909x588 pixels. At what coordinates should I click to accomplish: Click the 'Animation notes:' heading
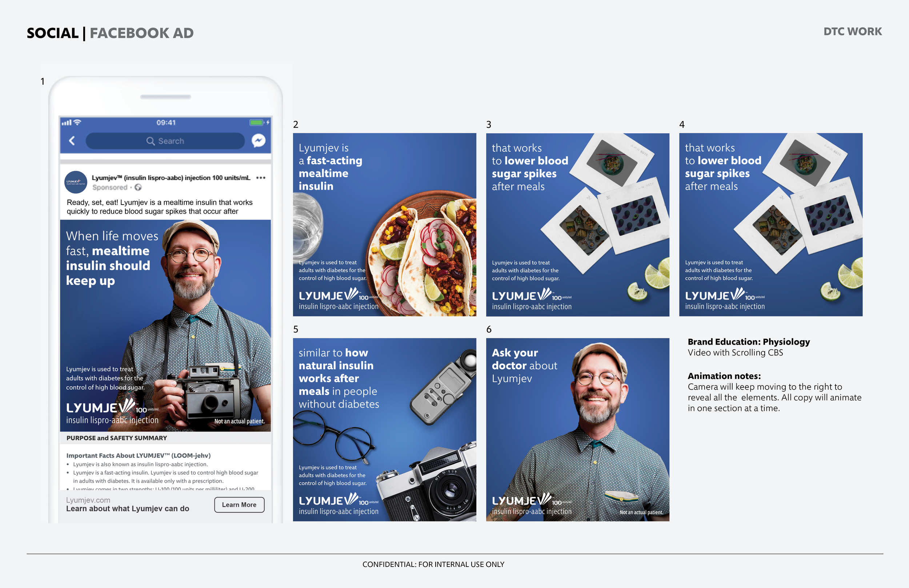(725, 376)
